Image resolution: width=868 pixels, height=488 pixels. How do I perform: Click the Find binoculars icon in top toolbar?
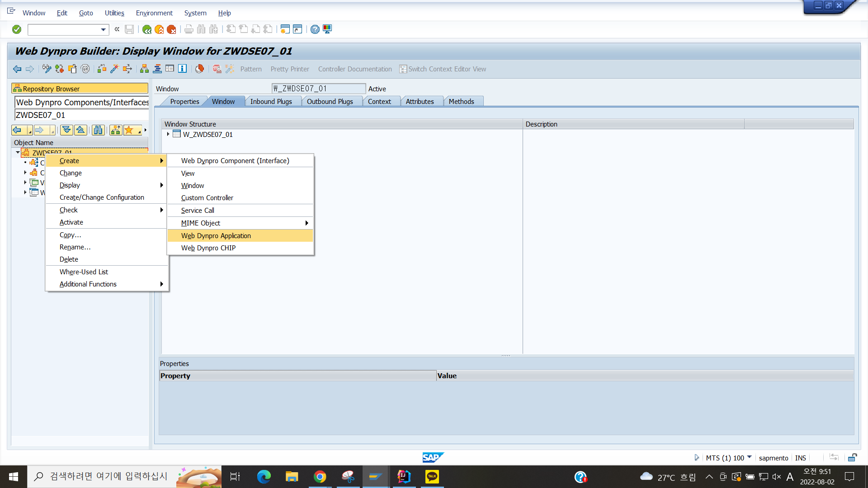(201, 29)
